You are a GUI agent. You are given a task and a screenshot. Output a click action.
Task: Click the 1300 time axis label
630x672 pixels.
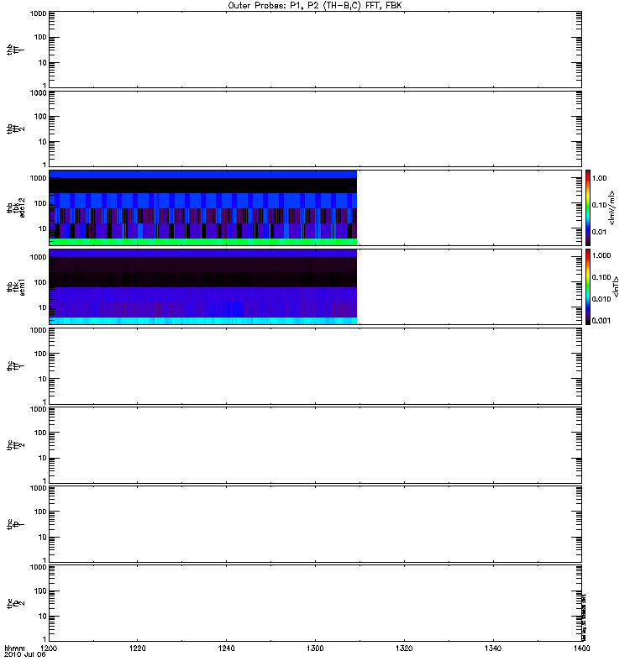[315, 648]
